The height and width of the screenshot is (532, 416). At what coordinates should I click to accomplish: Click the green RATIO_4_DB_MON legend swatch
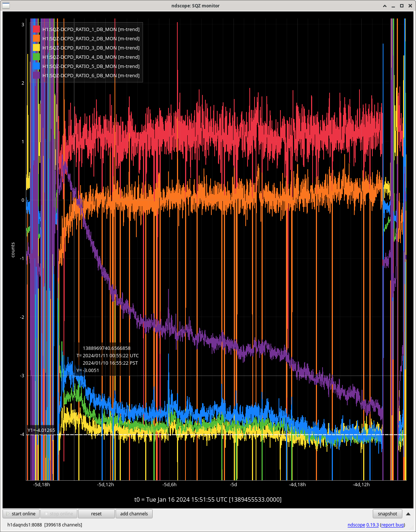36,57
